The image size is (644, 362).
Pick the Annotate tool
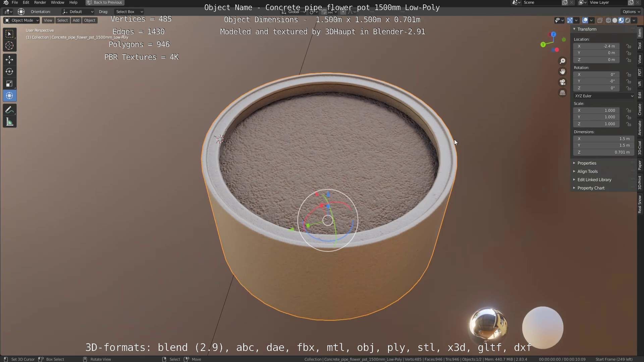click(x=9, y=110)
